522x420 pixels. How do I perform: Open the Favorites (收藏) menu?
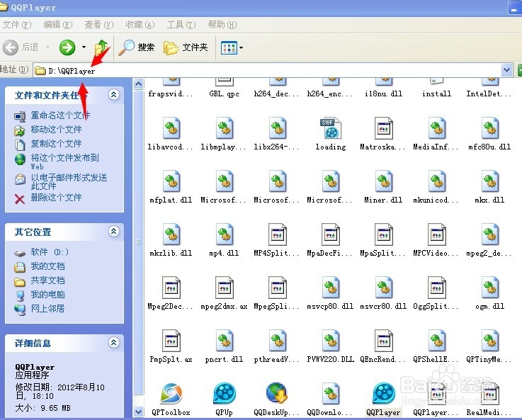pyautogui.click(x=140, y=25)
